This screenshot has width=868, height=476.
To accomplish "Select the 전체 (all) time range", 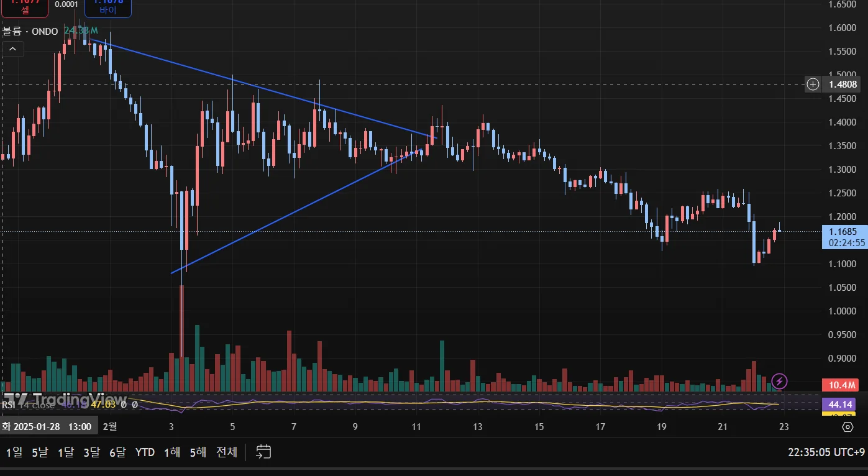I will 227,452.
